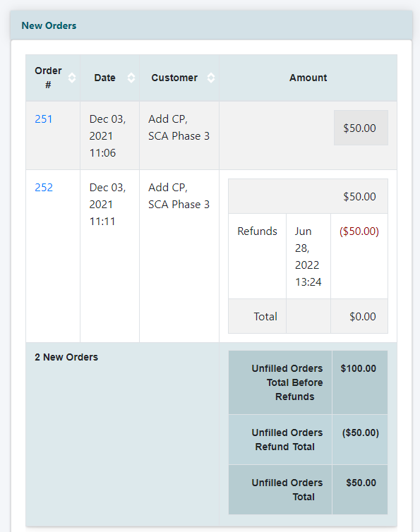The image size is (420, 532).
Task: Click the red ($50.00) refund amount
Action: click(x=359, y=231)
